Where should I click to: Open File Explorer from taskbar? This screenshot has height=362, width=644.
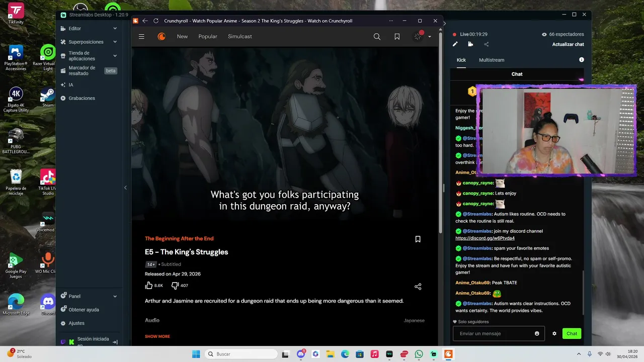(330, 354)
